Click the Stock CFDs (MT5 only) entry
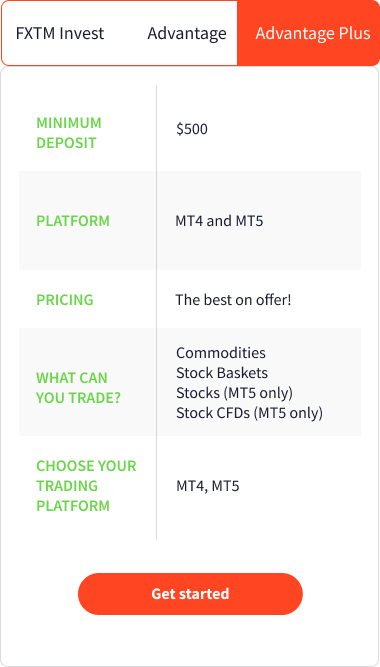 point(249,413)
